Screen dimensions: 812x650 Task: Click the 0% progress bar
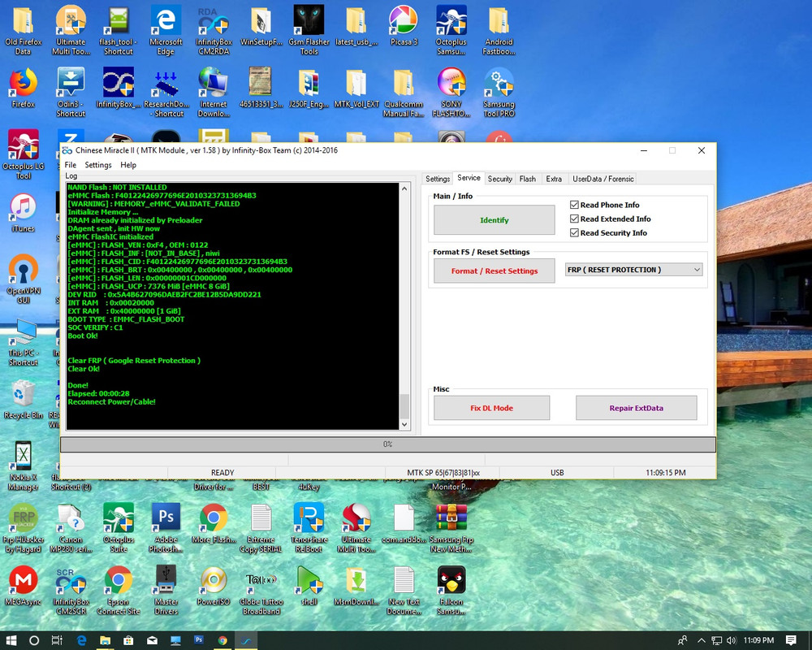tap(388, 444)
